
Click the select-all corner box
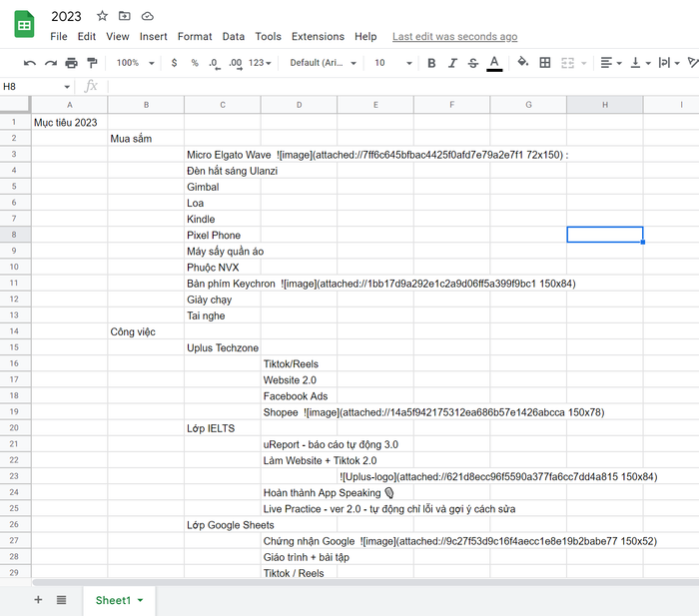coord(15,105)
